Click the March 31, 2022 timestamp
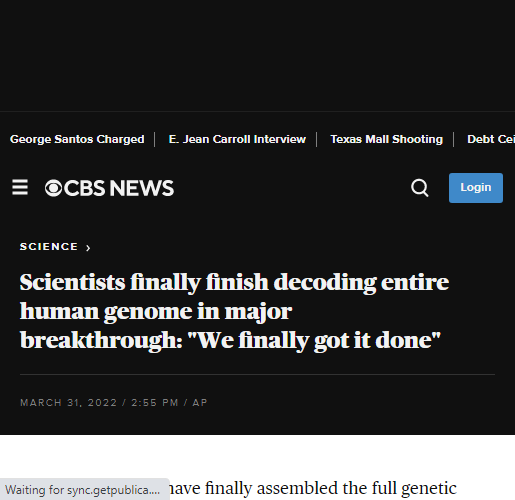 (69, 403)
